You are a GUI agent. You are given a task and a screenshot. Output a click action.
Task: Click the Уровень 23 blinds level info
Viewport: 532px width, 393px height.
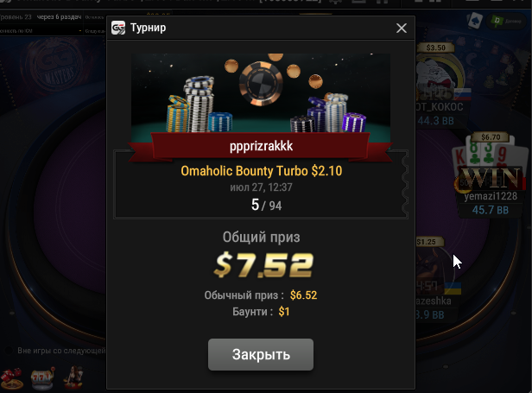click(16, 17)
